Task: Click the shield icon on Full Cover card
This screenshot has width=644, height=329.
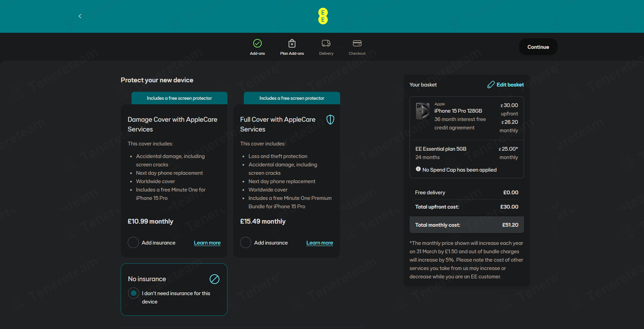Action: pos(330,120)
